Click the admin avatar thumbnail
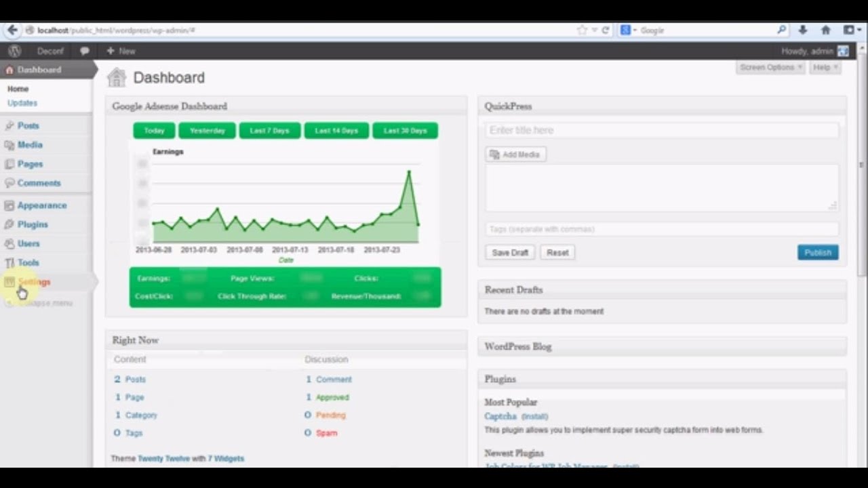Screen dimensions: 868x488 click(x=843, y=51)
